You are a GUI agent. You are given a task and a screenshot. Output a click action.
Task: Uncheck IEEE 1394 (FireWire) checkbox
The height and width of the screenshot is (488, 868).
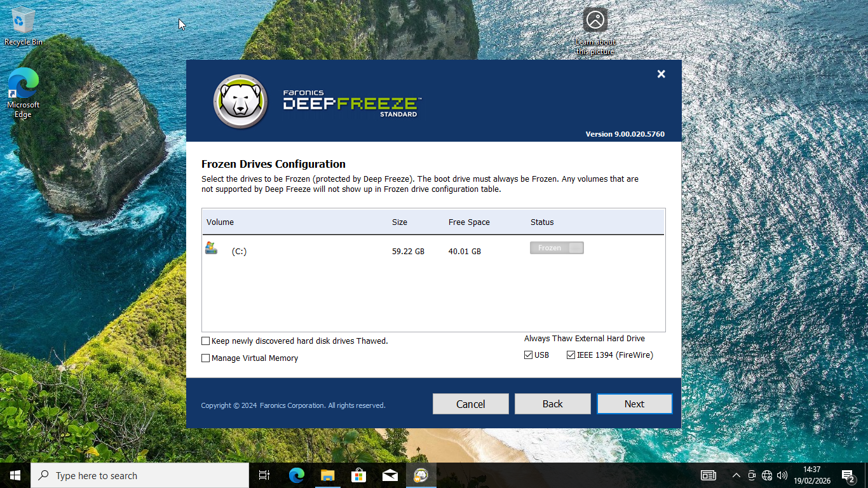(x=571, y=355)
